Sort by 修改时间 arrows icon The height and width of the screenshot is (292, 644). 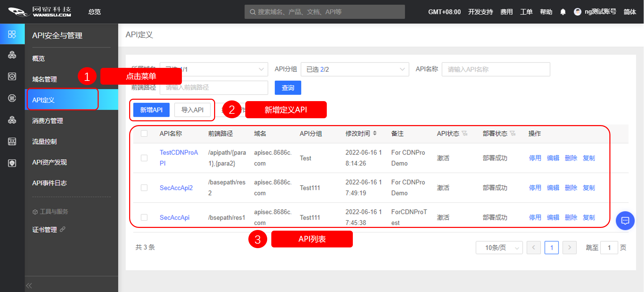pyautogui.click(x=375, y=133)
